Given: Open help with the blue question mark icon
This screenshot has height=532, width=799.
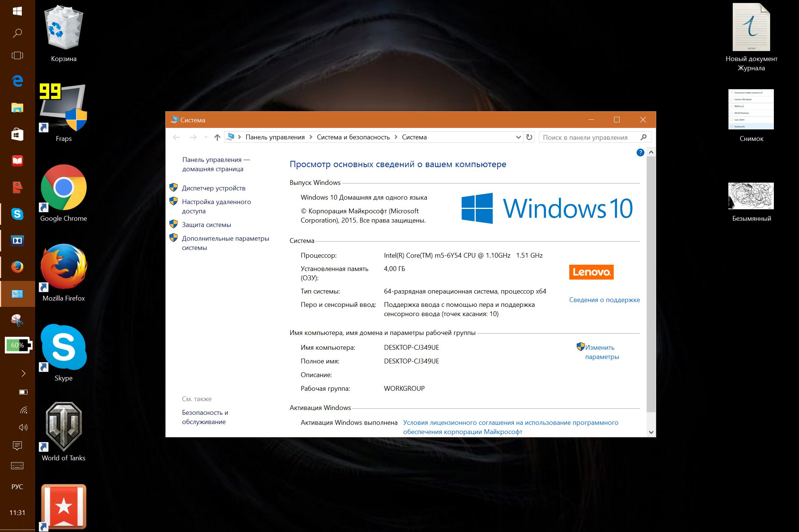Looking at the screenshot, I should tap(640, 152).
